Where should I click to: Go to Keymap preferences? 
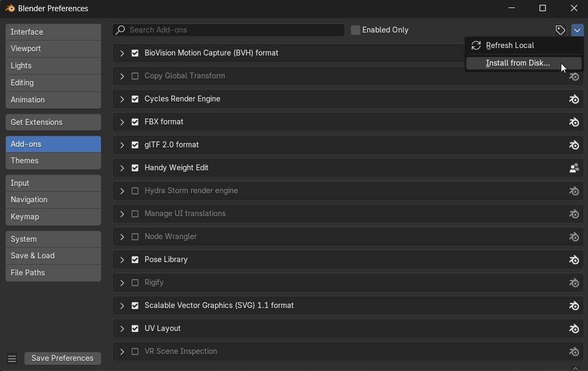(53, 217)
